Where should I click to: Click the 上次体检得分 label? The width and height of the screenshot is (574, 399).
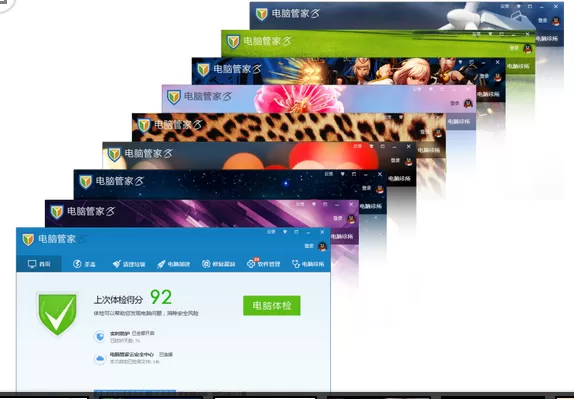pyautogui.click(x=118, y=300)
